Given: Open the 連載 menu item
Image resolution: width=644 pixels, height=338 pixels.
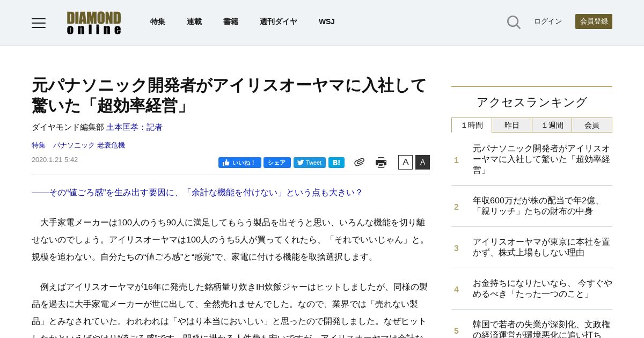Looking at the screenshot, I should point(194,21).
